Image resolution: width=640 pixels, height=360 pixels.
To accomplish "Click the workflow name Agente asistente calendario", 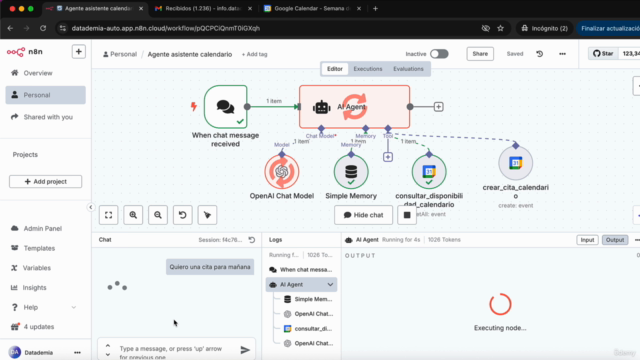I will click(190, 54).
